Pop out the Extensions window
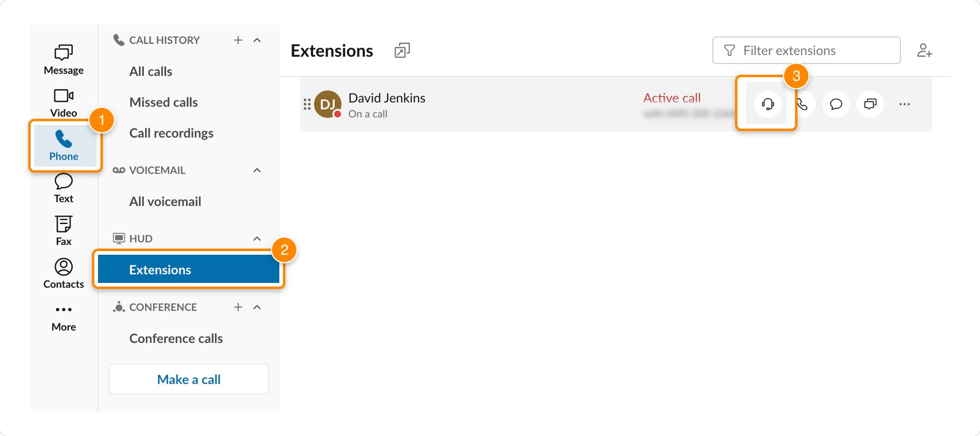This screenshot has width=980, height=436. click(402, 50)
